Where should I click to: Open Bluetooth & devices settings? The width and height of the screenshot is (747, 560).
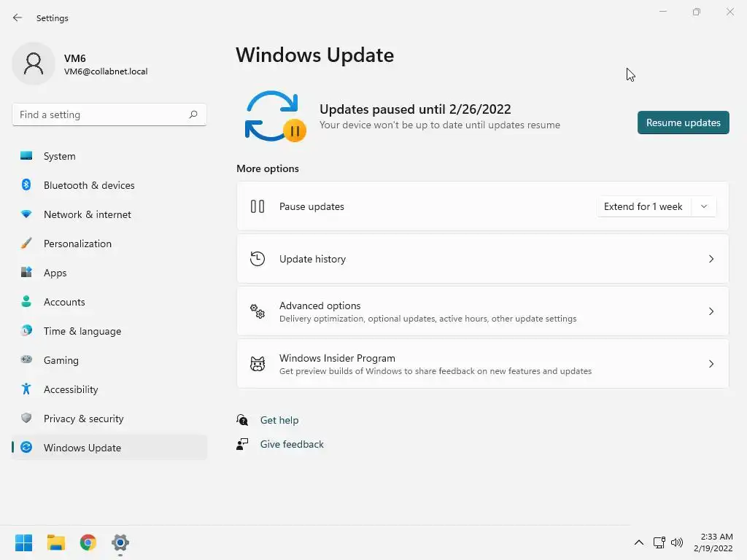(109, 185)
